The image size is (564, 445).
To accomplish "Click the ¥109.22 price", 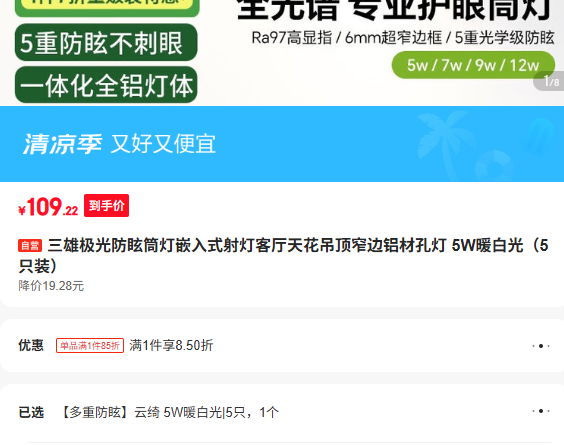I will coord(48,207).
